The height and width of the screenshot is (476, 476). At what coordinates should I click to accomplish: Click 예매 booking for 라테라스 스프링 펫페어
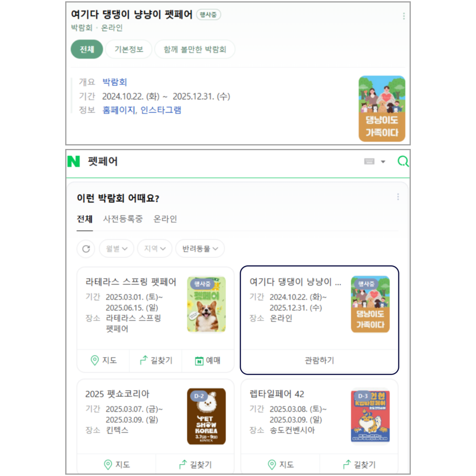coord(208,361)
